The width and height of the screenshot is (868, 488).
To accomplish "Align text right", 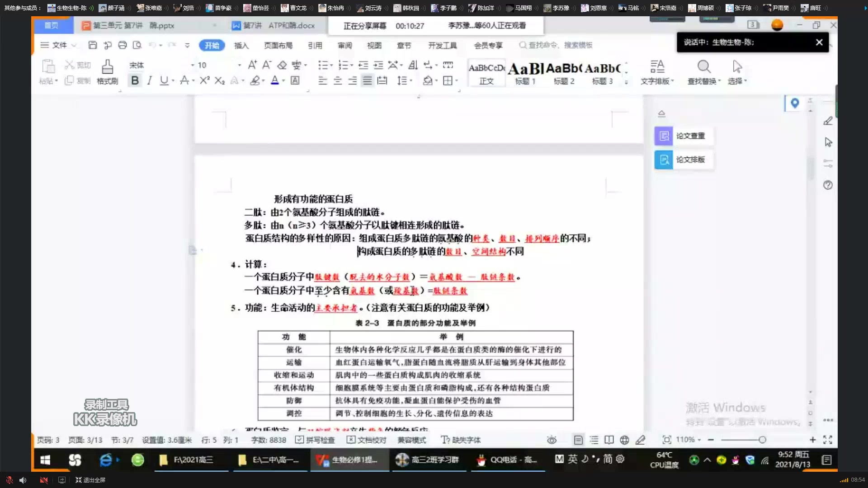I will 353,80.
